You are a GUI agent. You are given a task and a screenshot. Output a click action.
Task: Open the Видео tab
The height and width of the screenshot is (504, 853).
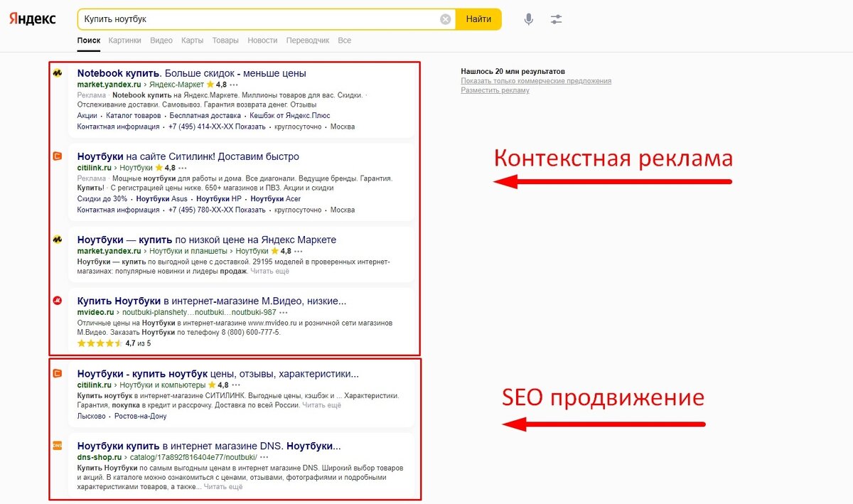pos(161,41)
